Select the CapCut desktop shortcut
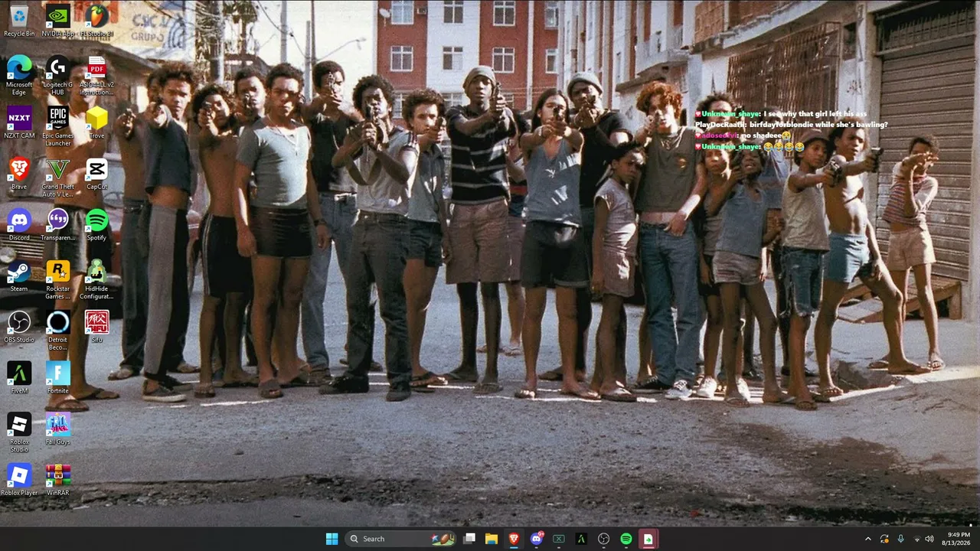This screenshot has width=980, height=551. 96,174
